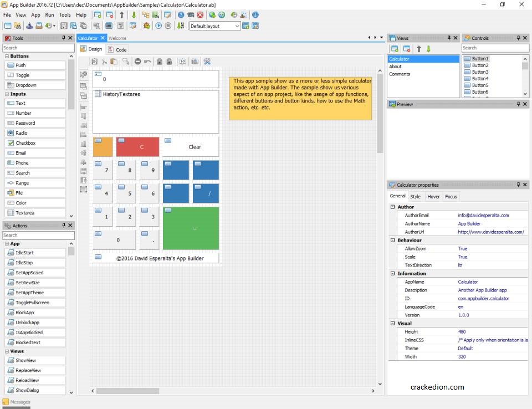Select the SetAppTheme action
The width and height of the screenshot is (532, 409).
pos(35,293)
